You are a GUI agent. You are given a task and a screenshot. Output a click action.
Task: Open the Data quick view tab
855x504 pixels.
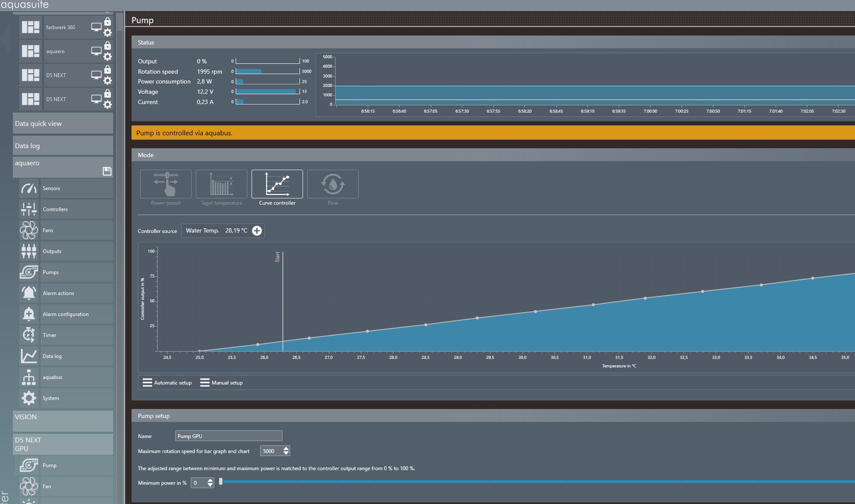pos(63,124)
